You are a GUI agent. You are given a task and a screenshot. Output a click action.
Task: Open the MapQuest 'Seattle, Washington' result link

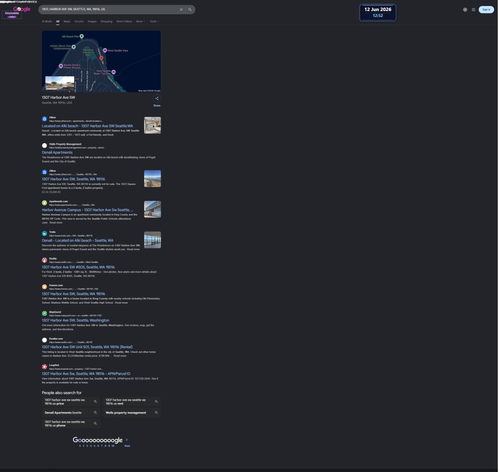pos(75,320)
